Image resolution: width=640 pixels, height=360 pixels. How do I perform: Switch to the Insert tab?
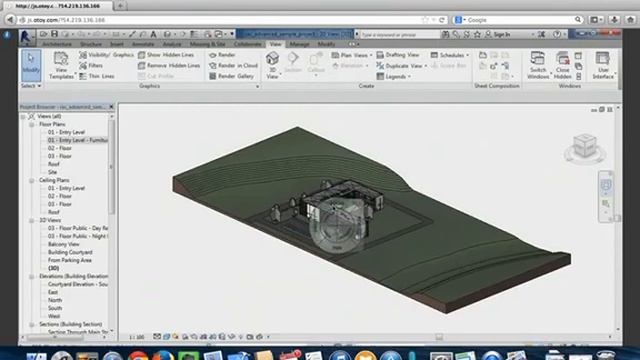pyautogui.click(x=117, y=44)
